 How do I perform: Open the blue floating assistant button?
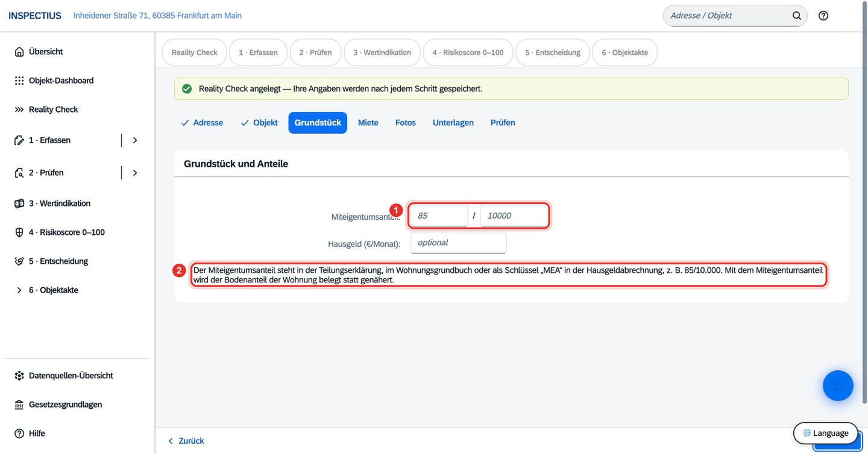tap(838, 385)
